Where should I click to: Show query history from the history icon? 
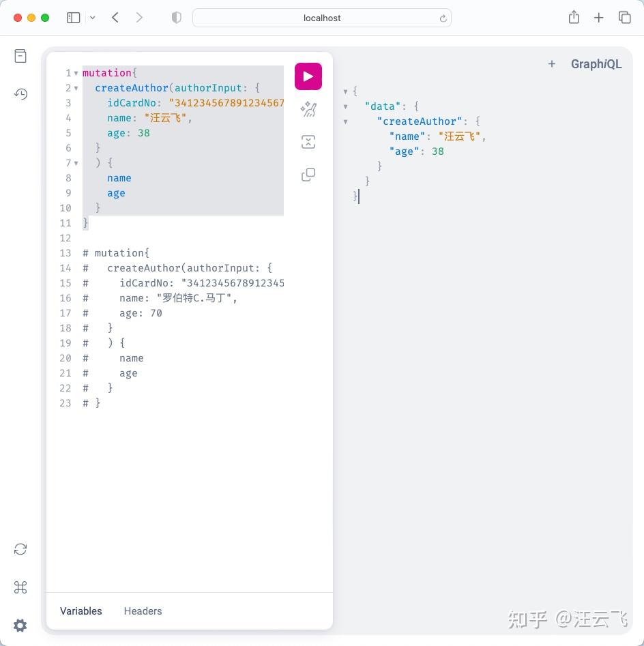(20, 94)
